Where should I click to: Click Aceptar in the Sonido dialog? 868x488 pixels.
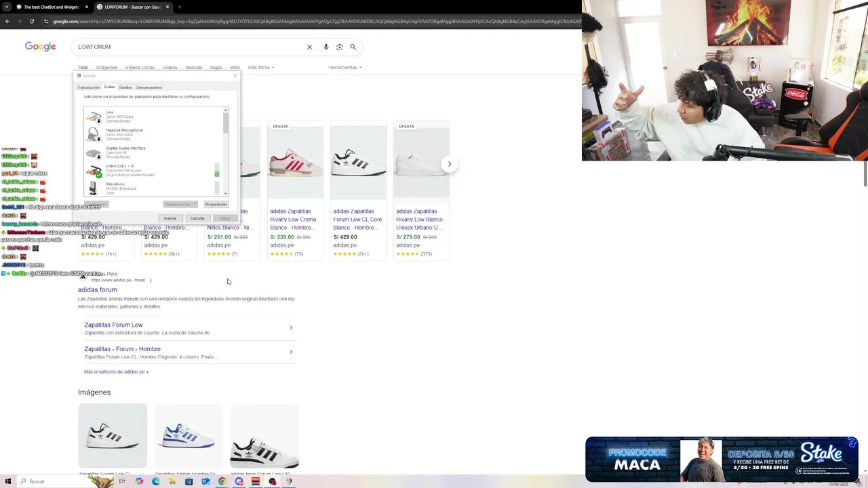coord(170,218)
